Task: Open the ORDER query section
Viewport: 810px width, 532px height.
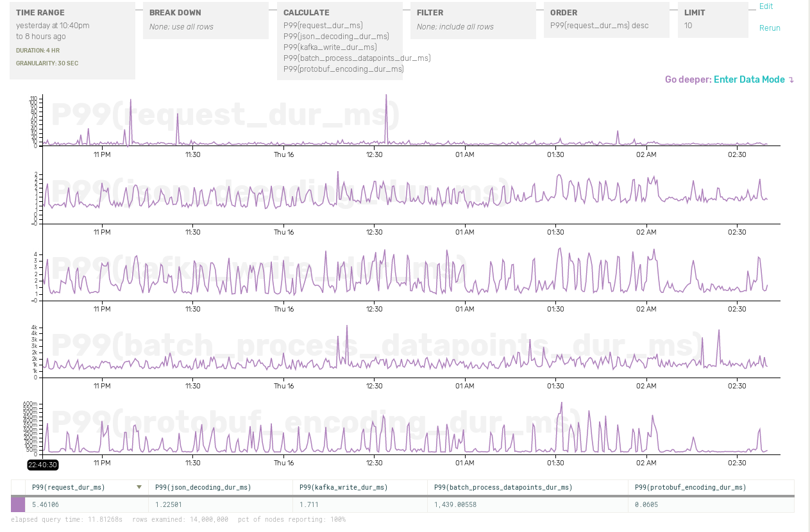Action: [606, 20]
